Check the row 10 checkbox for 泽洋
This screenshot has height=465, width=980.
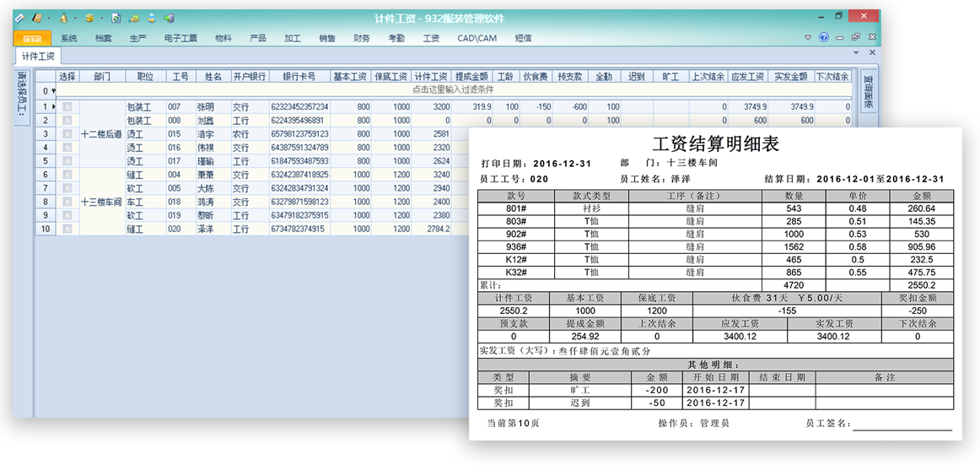[67, 229]
